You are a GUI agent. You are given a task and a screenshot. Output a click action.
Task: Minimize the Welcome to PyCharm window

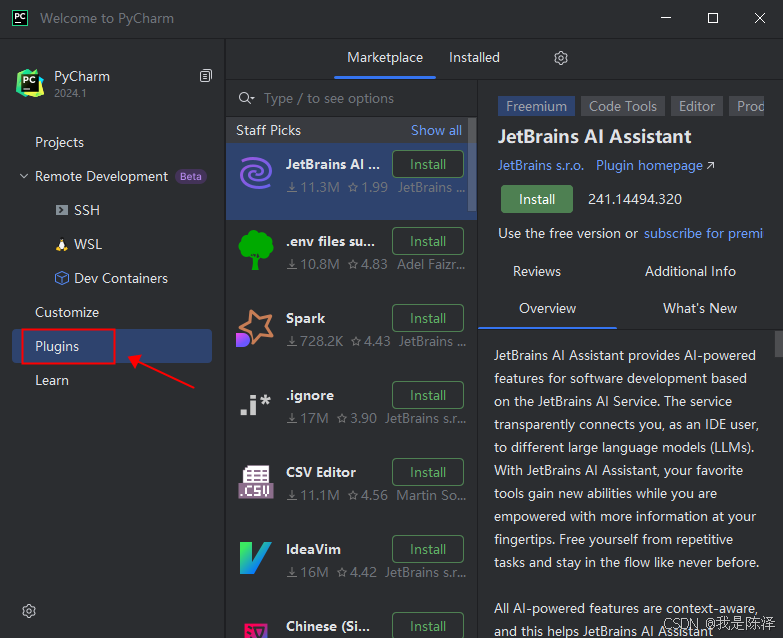(666, 18)
